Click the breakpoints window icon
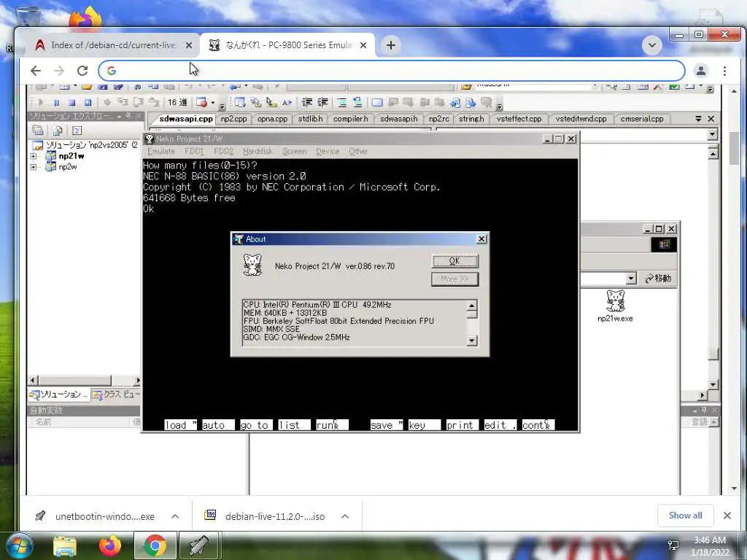This screenshot has height=560, width=747. tap(202, 102)
